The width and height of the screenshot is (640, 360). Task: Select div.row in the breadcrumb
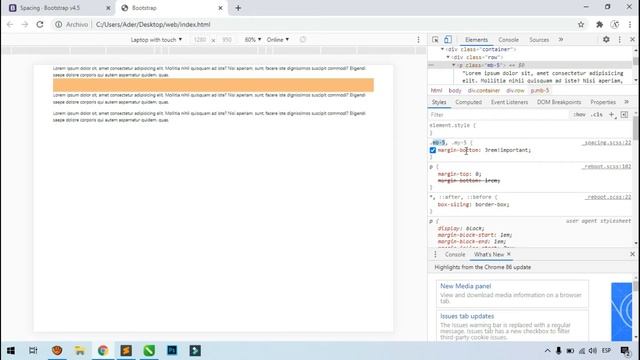coord(515,91)
